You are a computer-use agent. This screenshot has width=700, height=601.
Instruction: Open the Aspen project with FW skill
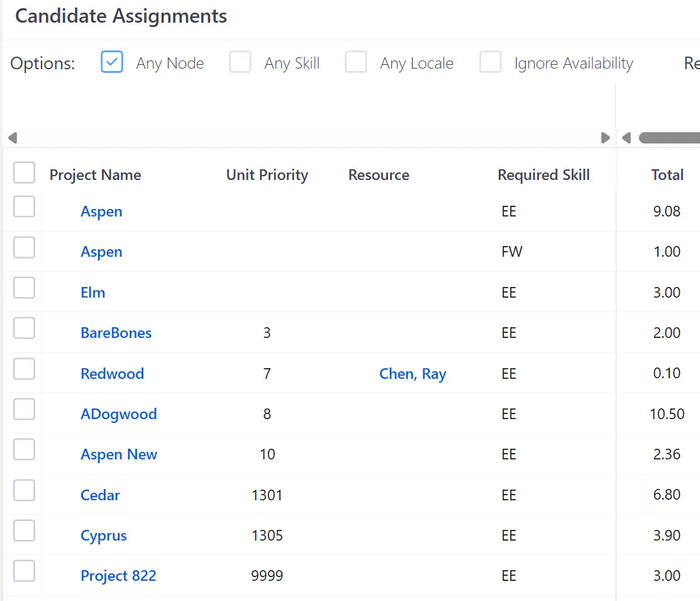(x=101, y=252)
